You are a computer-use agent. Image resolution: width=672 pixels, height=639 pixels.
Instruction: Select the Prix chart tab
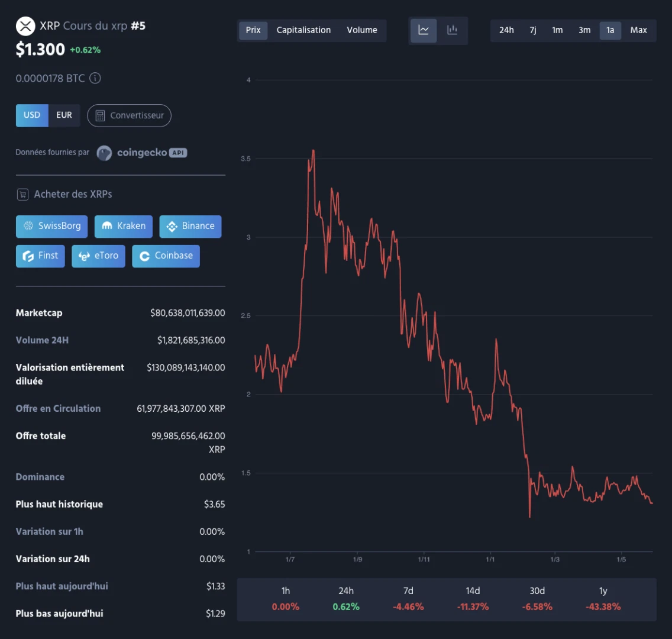253,30
